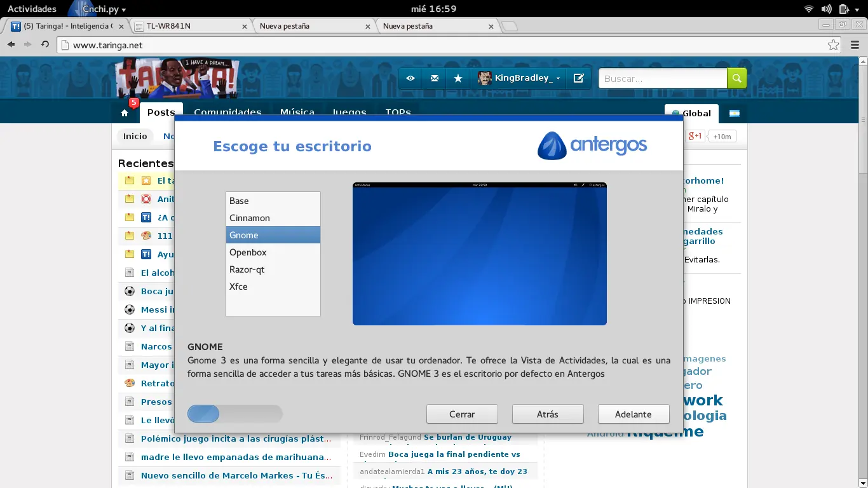
Task: Click the soccer ball icon beside 'Messi'
Action: pyautogui.click(x=130, y=309)
